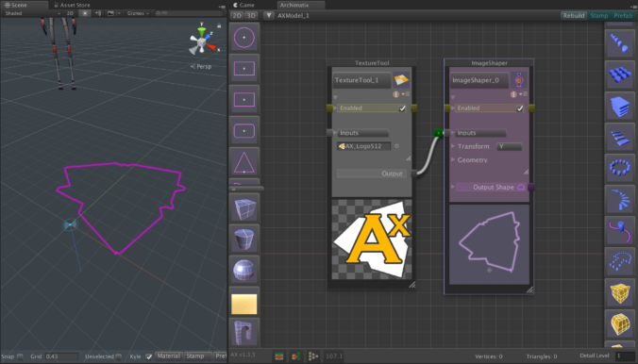Uncheck the Kyle checkbox
The width and height of the screenshot is (638, 364).
click(x=149, y=356)
